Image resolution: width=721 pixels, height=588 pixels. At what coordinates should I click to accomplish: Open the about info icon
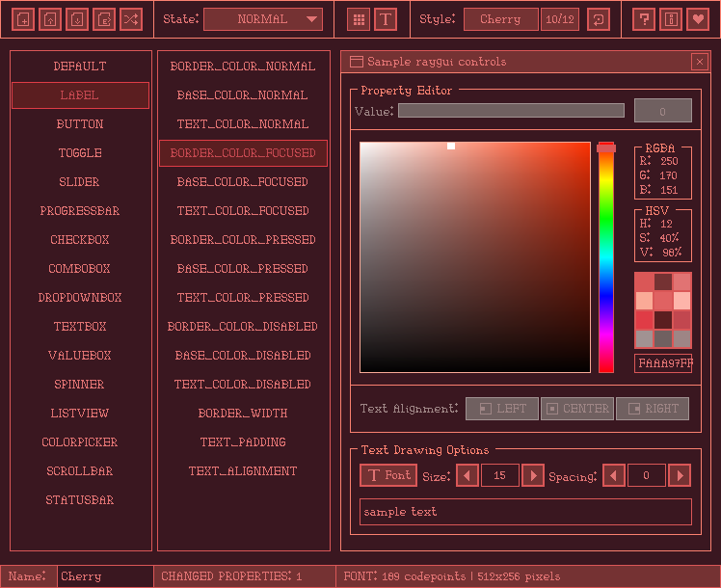(672, 19)
